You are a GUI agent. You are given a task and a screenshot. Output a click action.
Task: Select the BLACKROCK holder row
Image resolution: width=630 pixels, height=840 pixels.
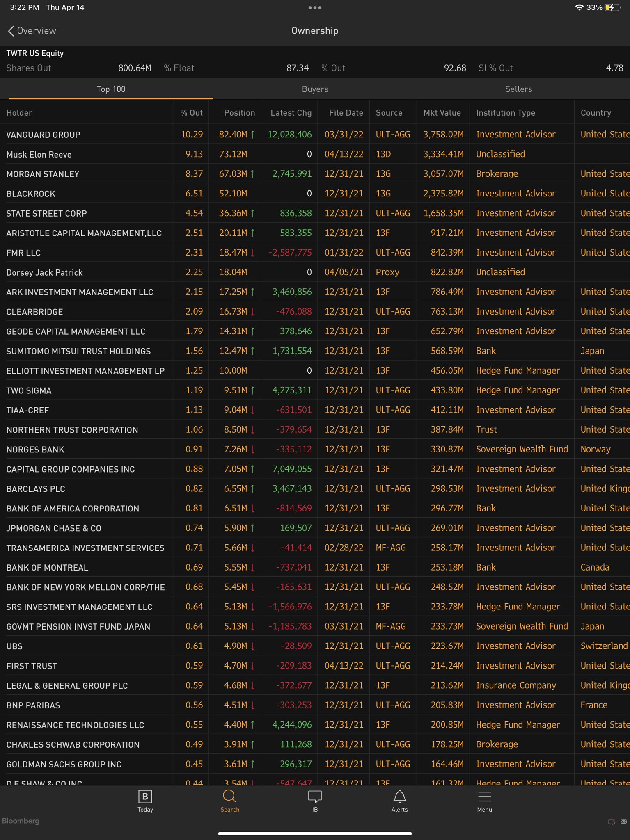[315, 194]
